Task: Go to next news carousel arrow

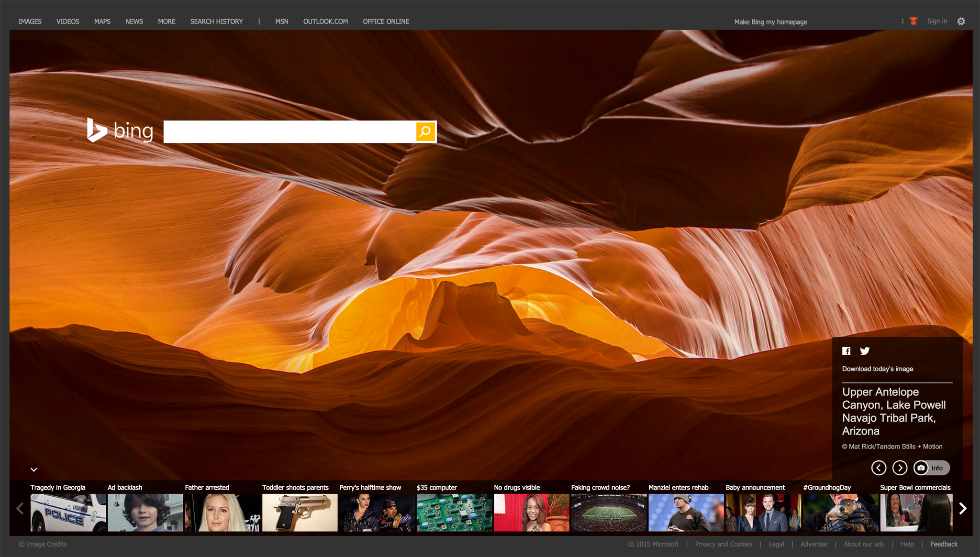Action: [x=963, y=508]
